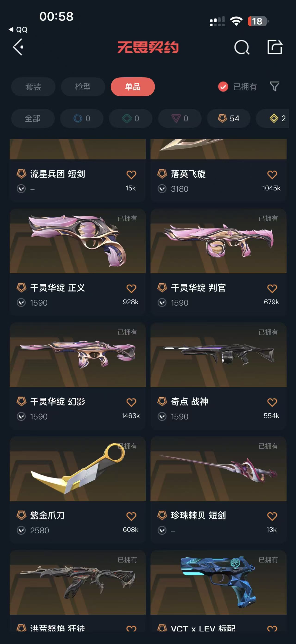Like the 紫金爪刀 knife with heart
Screen dimensions: 296x644
click(131, 516)
